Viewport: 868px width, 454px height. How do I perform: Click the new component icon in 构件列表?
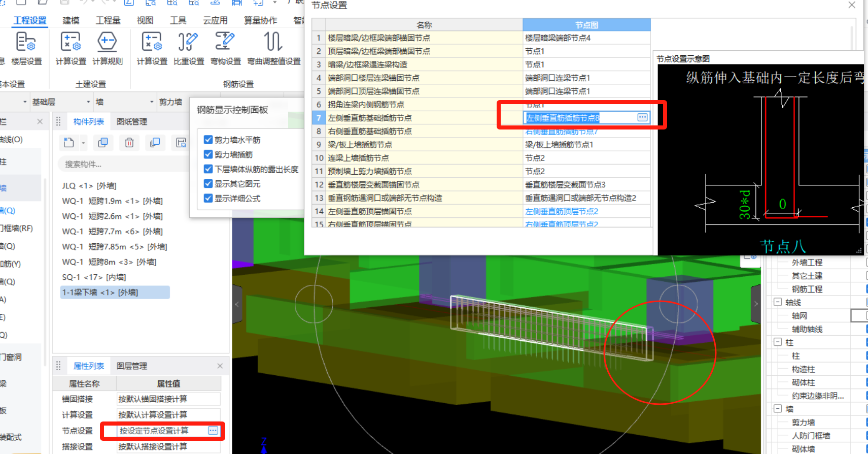pos(68,143)
